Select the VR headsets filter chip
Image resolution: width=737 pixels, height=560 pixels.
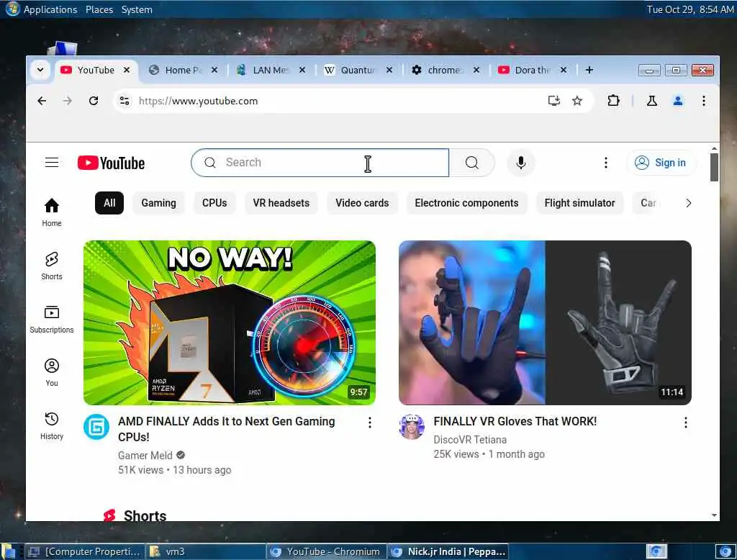click(x=281, y=203)
